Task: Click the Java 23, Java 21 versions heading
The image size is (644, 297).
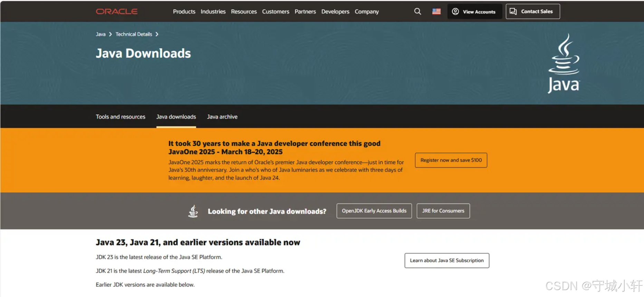Action: pos(198,242)
